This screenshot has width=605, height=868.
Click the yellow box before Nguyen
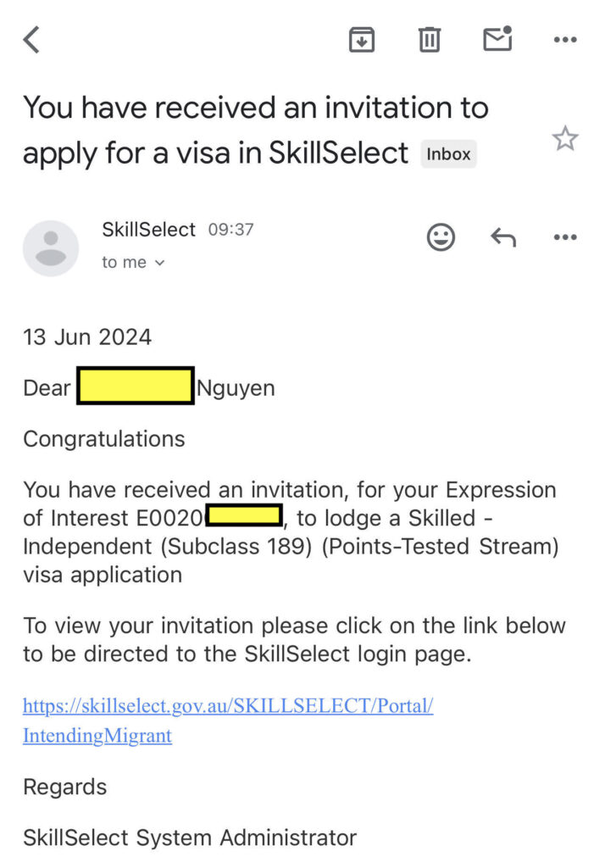(x=136, y=387)
